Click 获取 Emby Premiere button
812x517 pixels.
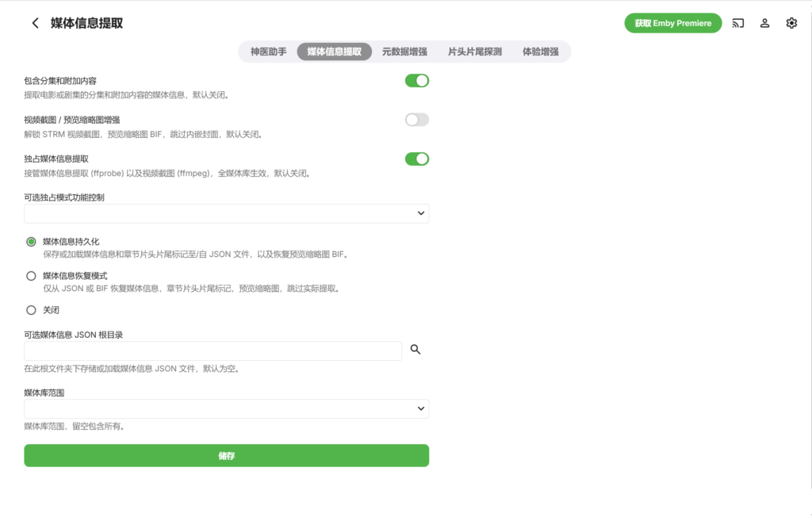[672, 23]
